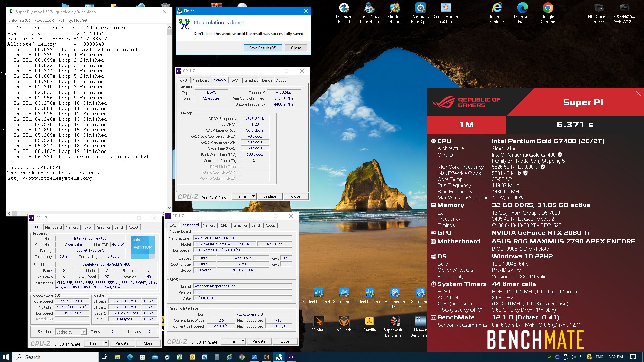This screenshot has width=644, height=362.
Task: Select About tab in bottom-left CPU-Z window
Action: point(133,227)
